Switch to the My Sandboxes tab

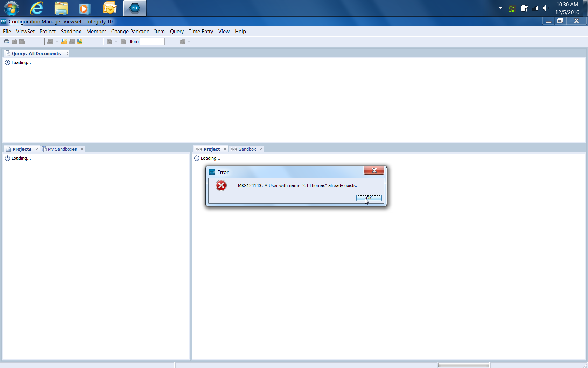(62, 149)
